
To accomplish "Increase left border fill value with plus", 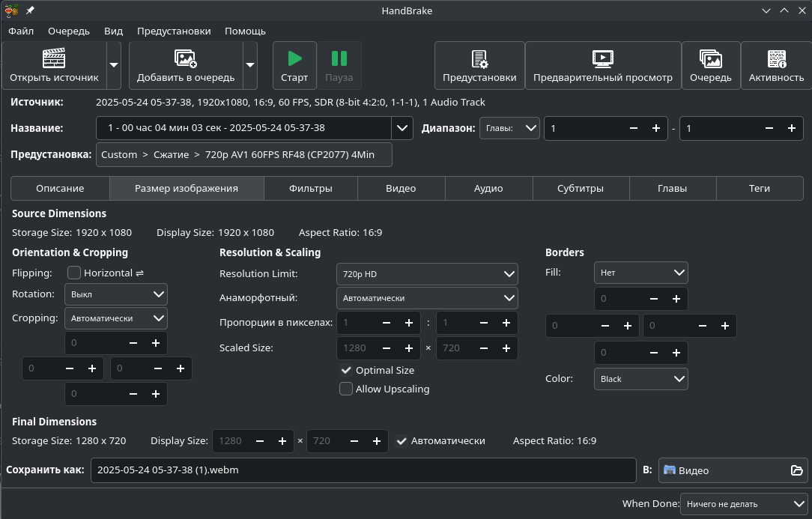I will (628, 326).
